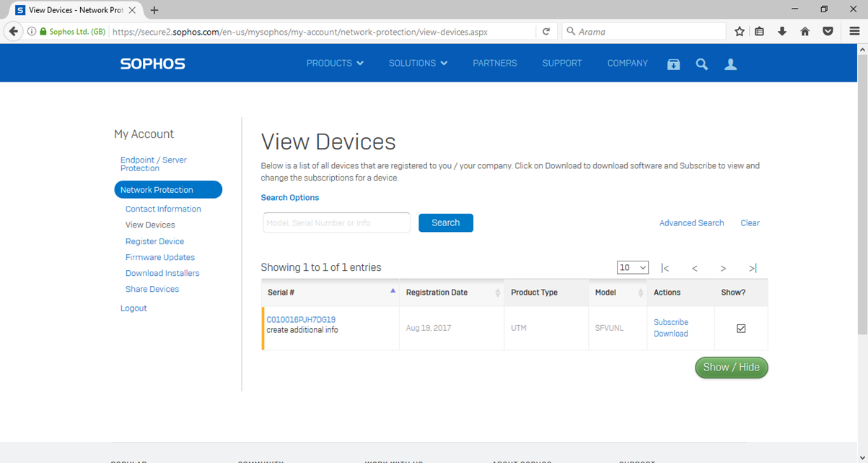Reload the page with the refresh icon
Screen dimensions: 868x463
coord(546,32)
